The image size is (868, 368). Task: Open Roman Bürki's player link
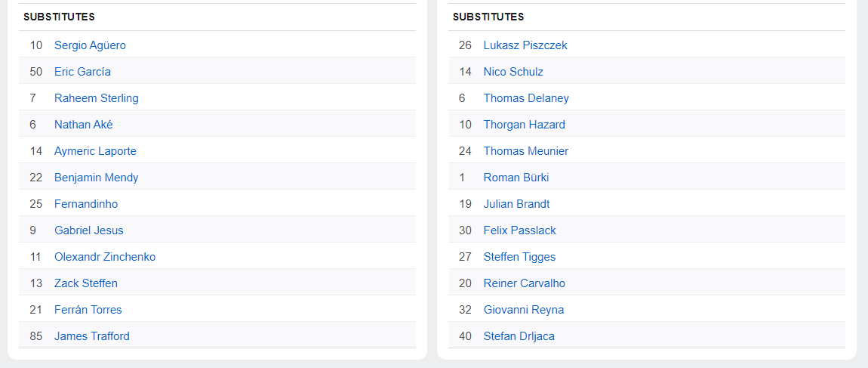coord(516,178)
